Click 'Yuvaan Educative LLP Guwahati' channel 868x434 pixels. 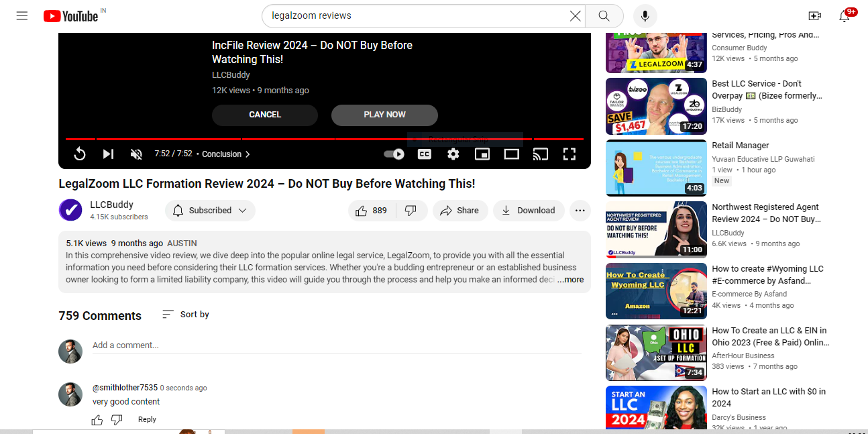coord(763,160)
